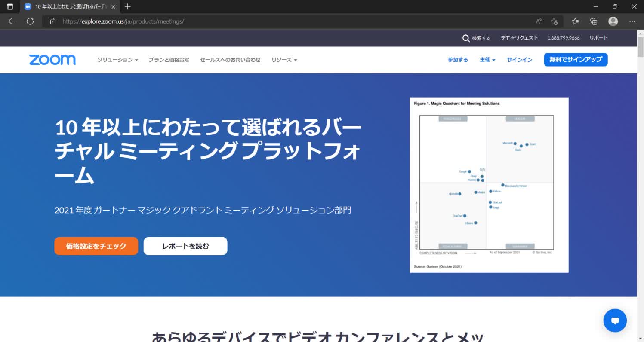Click the scrollbar down arrow
The width and height of the screenshot is (644, 342).
(x=640, y=339)
